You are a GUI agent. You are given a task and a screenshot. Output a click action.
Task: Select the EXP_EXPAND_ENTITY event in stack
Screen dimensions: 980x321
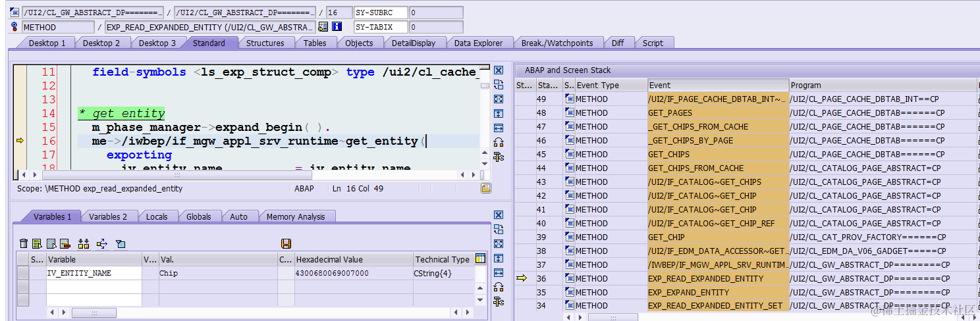point(718,292)
